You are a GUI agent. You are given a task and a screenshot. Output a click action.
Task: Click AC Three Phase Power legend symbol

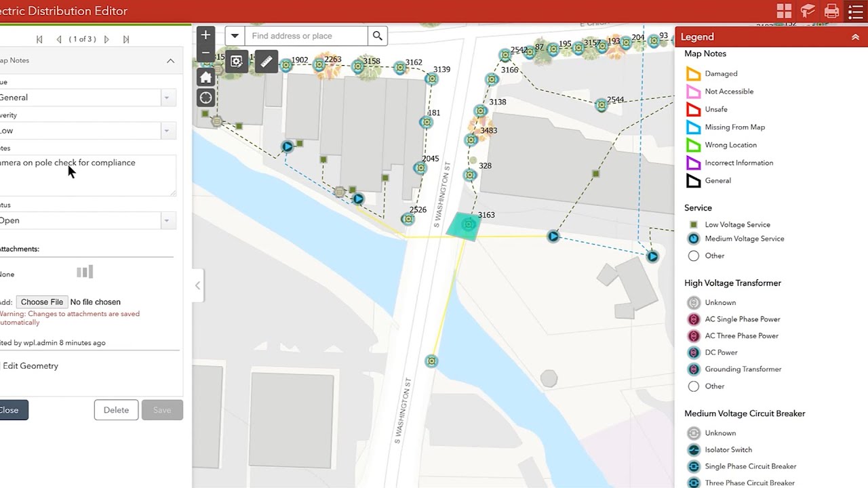[x=693, y=336]
